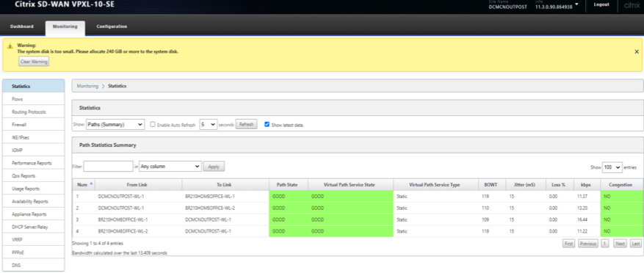Open Statistics in the sidebar
The image size is (644, 273).
point(33,86)
